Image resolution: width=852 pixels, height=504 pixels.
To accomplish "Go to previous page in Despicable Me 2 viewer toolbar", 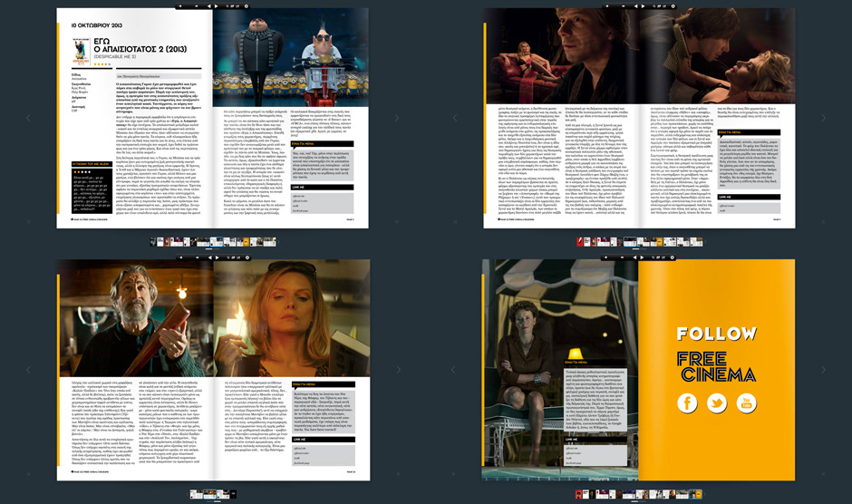I will click(209, 6).
